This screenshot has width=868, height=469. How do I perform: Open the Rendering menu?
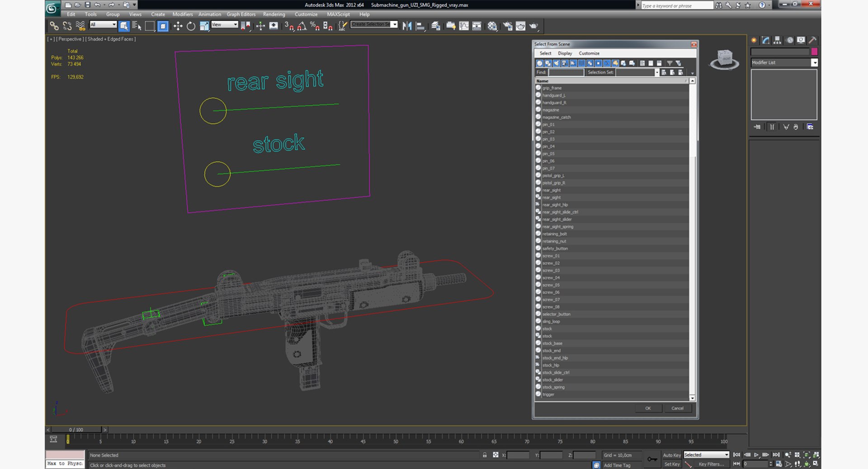(274, 14)
